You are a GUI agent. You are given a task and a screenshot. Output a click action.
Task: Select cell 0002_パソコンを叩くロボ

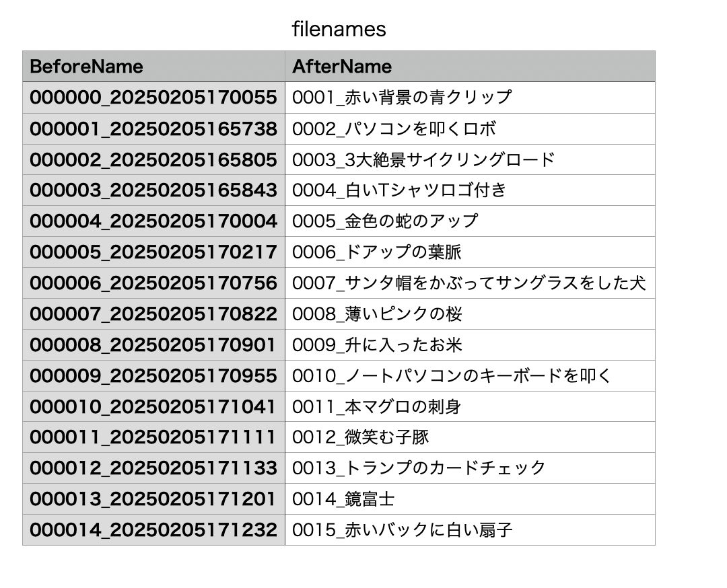pos(470,128)
